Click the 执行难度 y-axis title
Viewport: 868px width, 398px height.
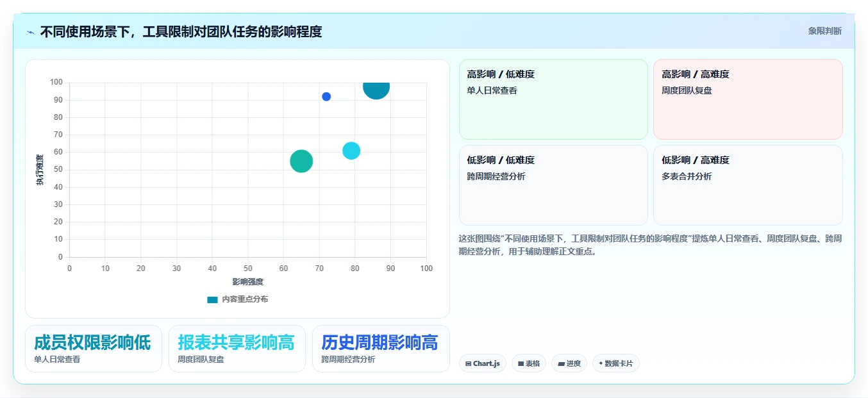point(40,170)
